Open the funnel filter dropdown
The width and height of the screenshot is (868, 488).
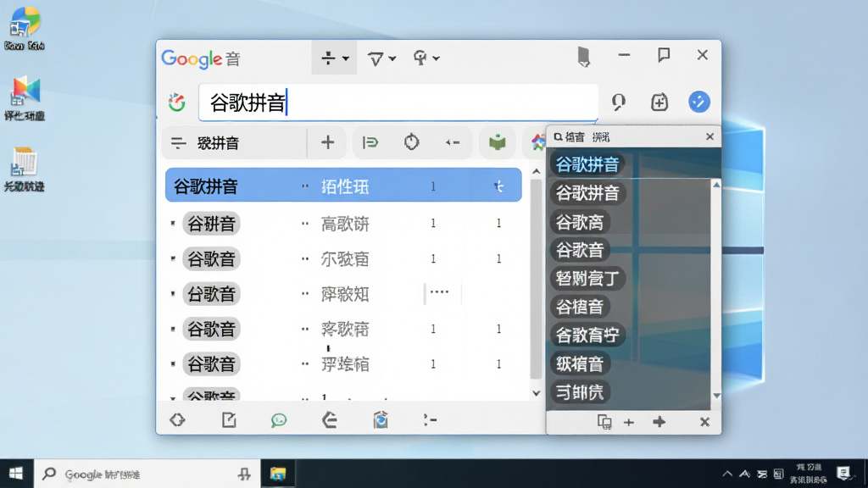381,58
